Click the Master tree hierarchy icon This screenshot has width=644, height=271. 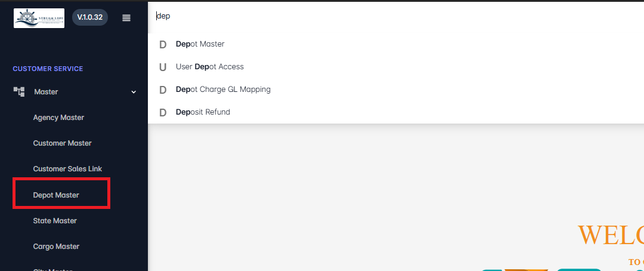tap(19, 92)
